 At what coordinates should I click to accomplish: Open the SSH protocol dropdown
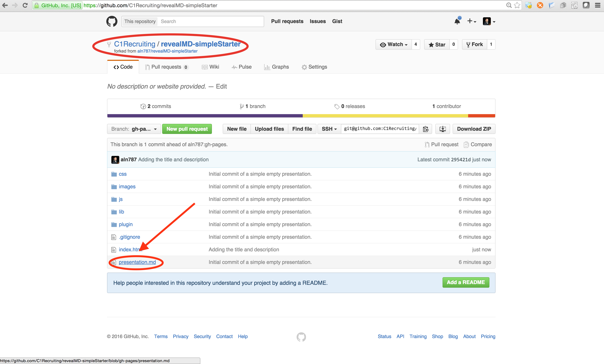[x=329, y=129]
